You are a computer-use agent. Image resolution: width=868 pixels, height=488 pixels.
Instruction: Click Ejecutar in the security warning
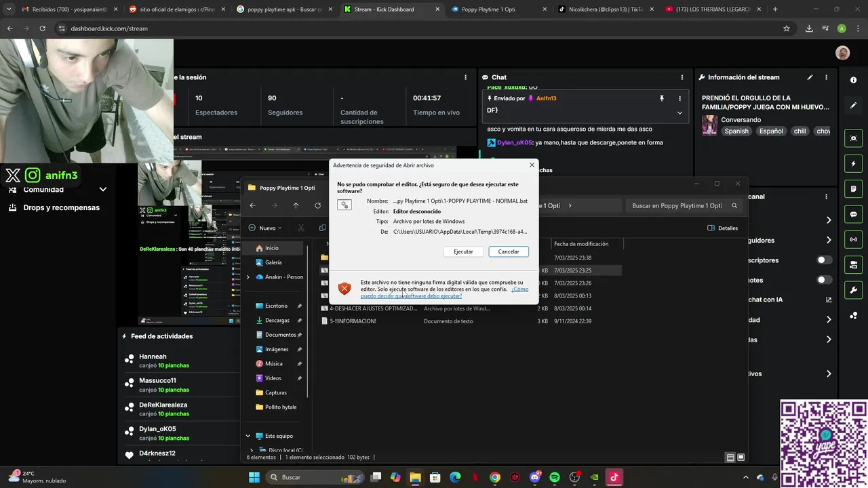[x=463, y=251]
